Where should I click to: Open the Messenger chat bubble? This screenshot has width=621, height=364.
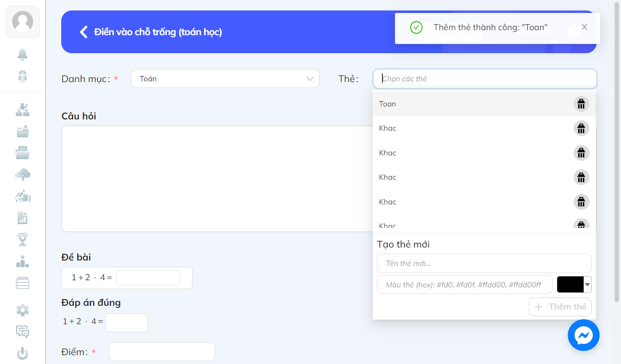[x=584, y=335]
